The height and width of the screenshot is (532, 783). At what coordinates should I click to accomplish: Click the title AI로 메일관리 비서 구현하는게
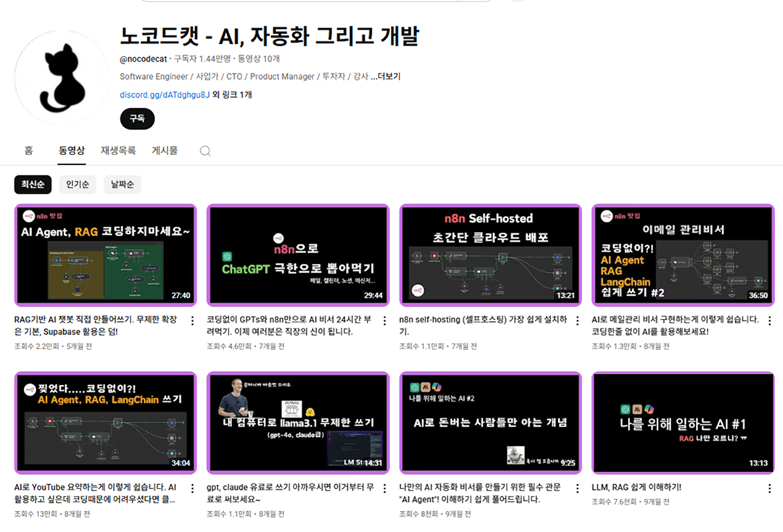(675, 325)
